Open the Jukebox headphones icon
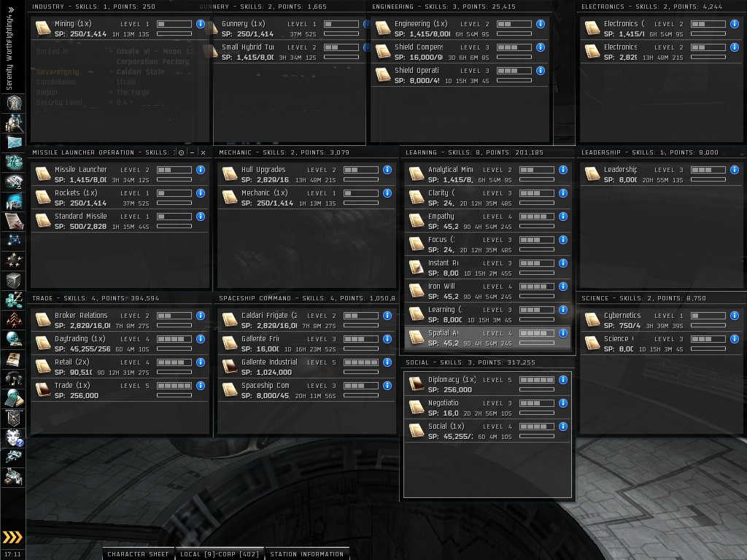 point(14,379)
